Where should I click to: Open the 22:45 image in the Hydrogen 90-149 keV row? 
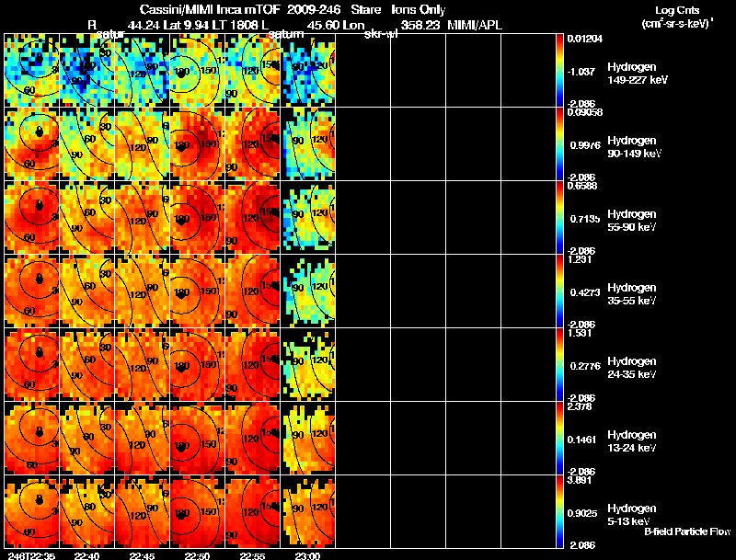click(143, 144)
